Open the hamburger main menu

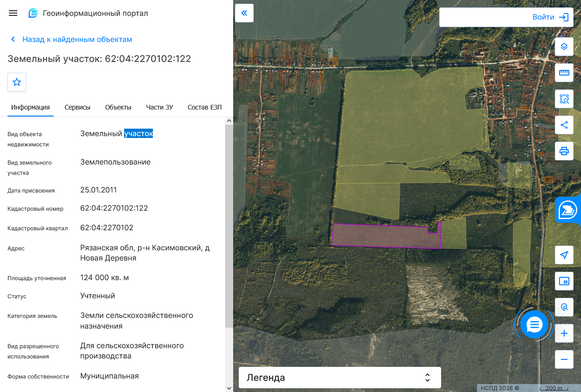[x=13, y=13]
